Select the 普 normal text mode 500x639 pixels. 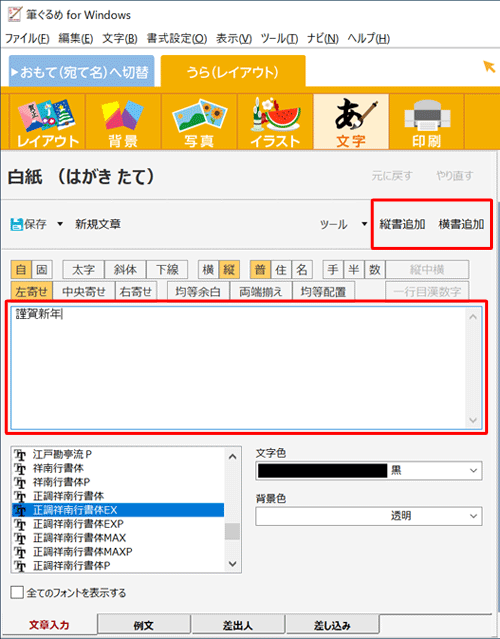tap(260, 269)
